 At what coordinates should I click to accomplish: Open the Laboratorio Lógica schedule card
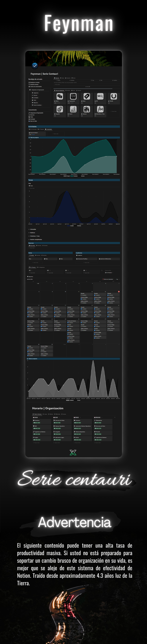62,438
